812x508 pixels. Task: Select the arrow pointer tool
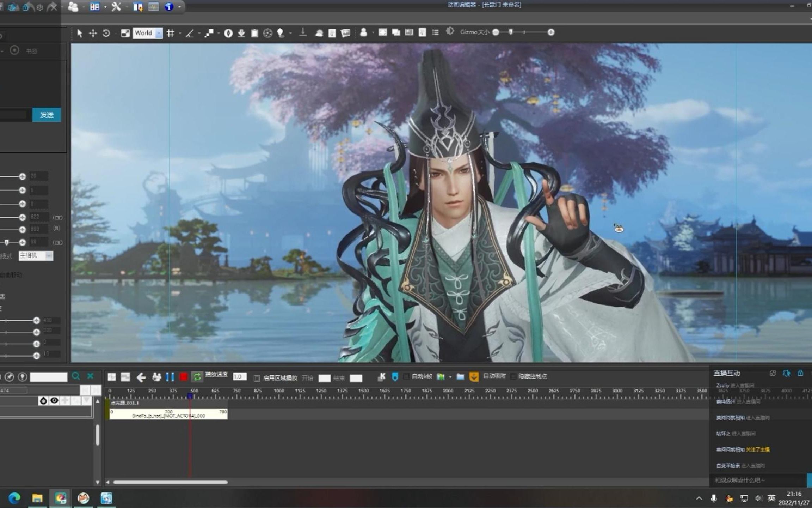pyautogui.click(x=79, y=33)
